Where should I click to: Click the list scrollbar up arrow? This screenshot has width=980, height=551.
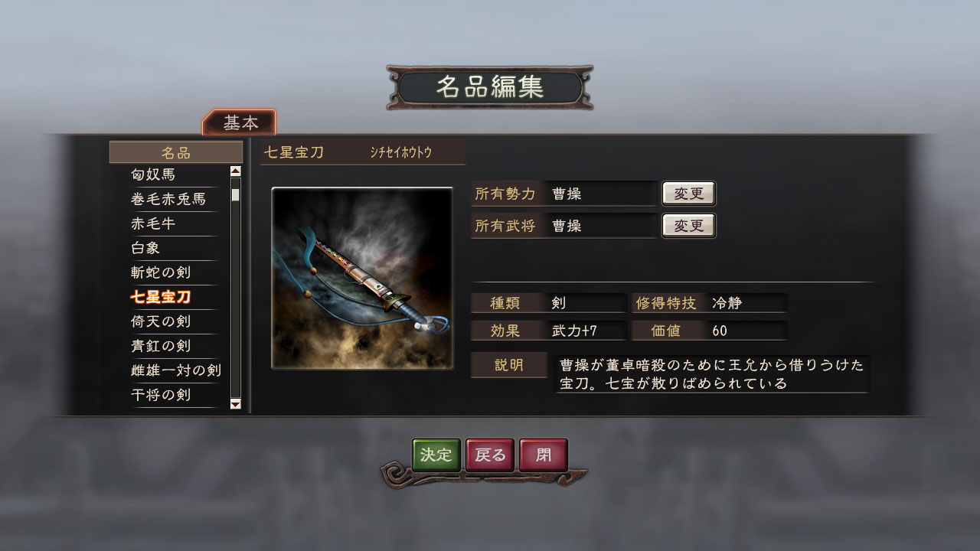(235, 171)
